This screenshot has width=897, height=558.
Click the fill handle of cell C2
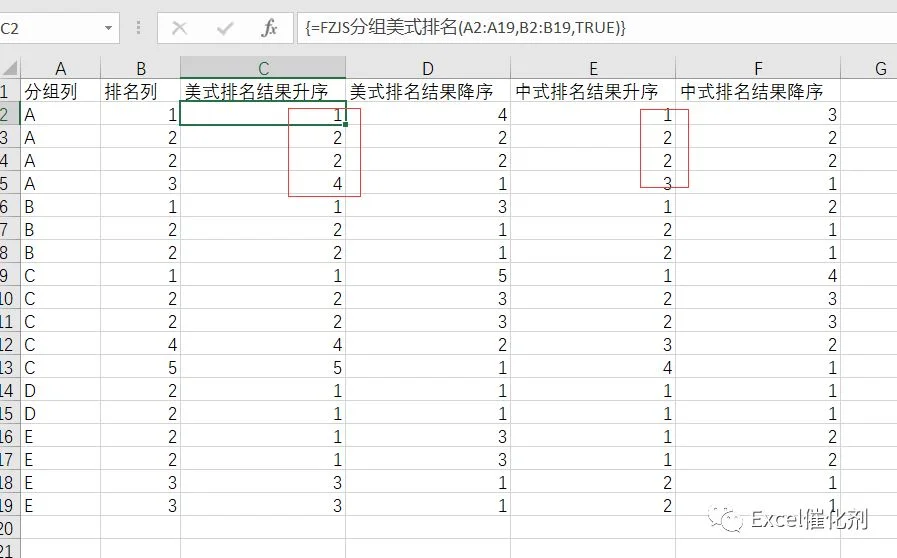pos(346,125)
